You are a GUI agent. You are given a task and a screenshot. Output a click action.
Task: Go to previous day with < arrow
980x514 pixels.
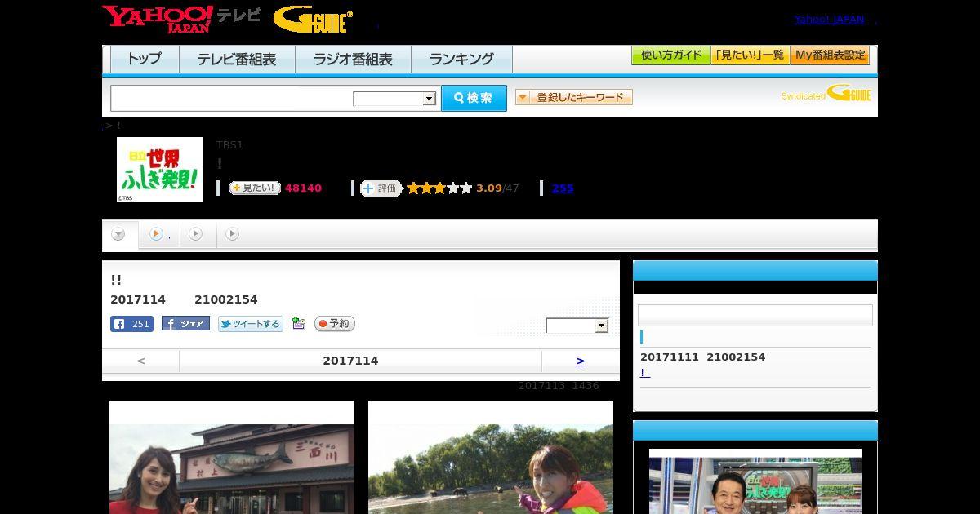pyautogui.click(x=141, y=361)
